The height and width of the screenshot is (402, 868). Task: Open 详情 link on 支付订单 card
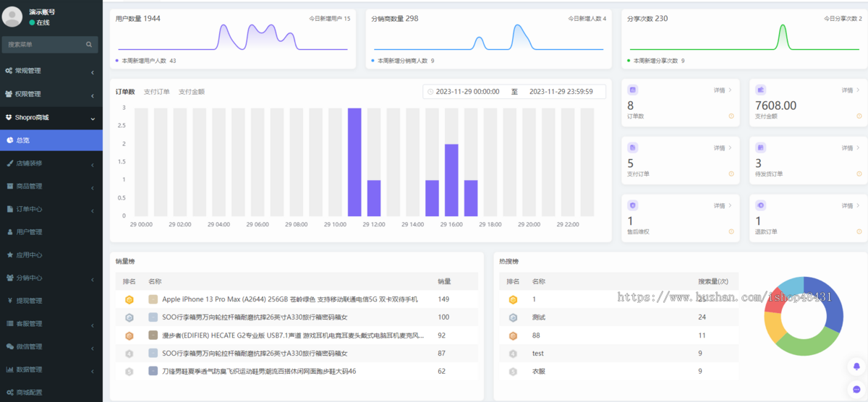(x=723, y=147)
